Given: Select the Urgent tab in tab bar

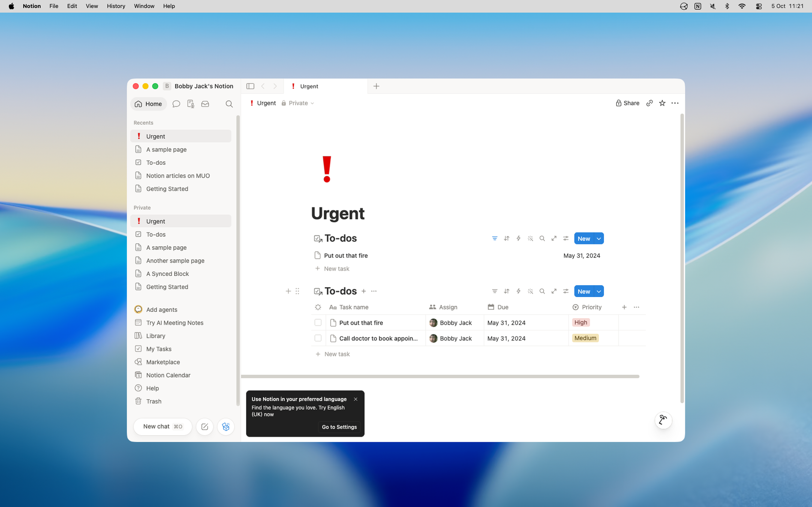Looking at the screenshot, I should pos(326,86).
